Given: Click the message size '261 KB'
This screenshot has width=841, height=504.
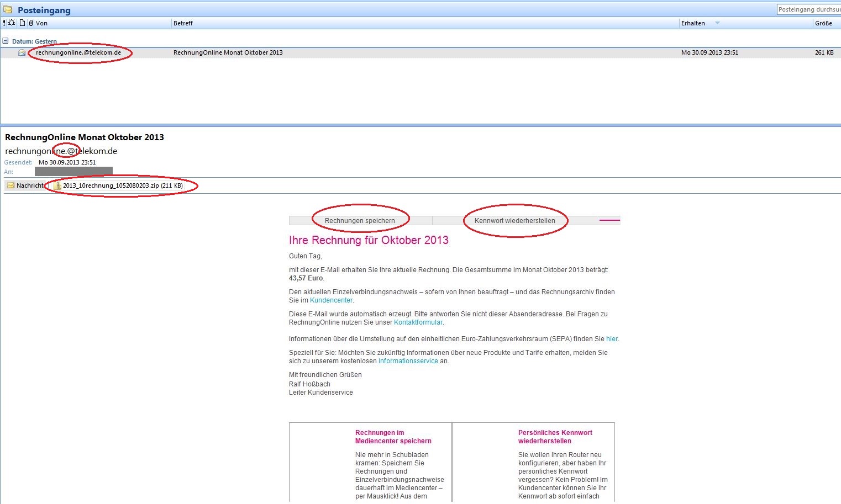Looking at the screenshot, I should [x=824, y=53].
